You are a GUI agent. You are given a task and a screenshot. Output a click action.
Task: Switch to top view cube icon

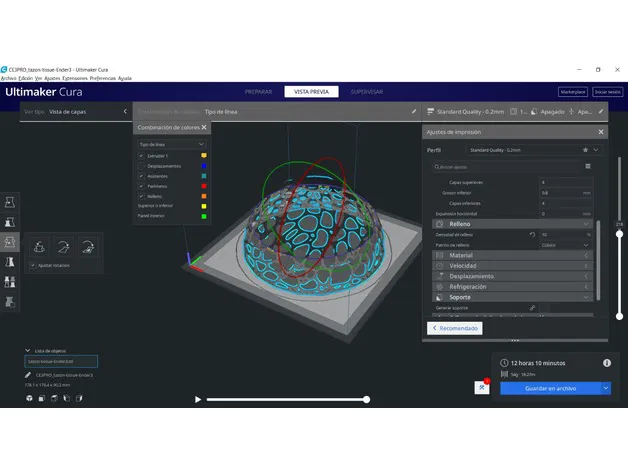(x=54, y=398)
